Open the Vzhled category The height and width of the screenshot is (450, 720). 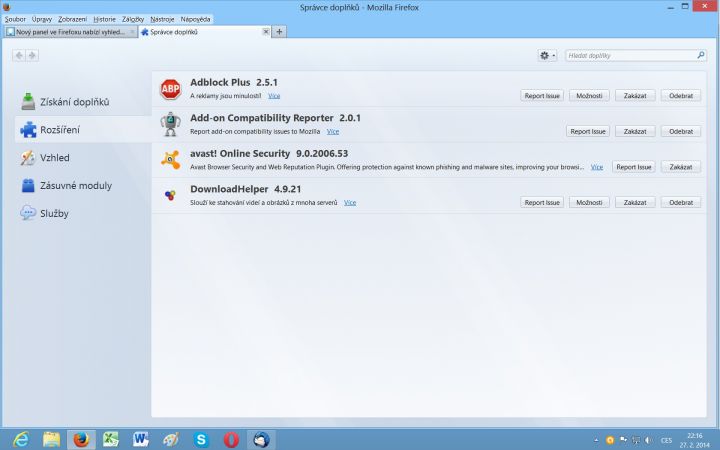tap(45, 158)
